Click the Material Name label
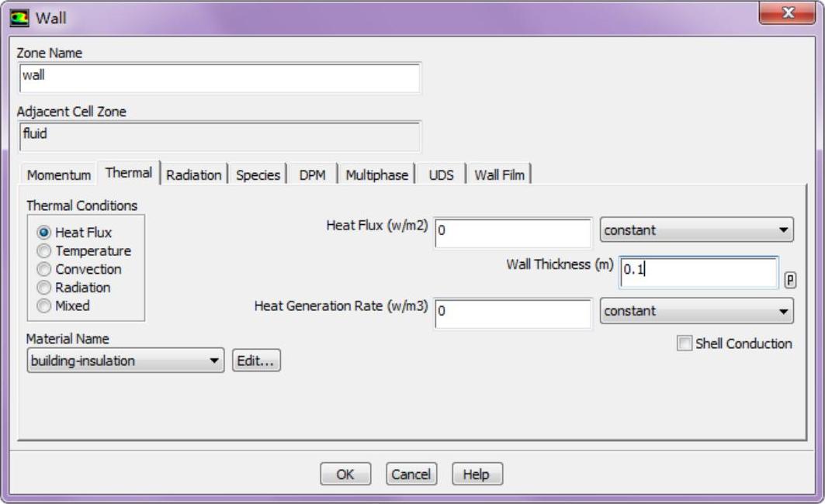Image resolution: width=825 pixels, height=504 pixels. click(68, 339)
